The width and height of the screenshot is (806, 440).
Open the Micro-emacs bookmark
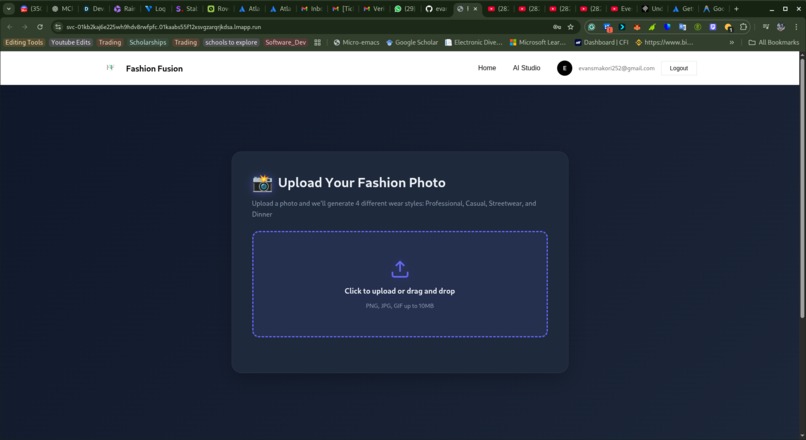pyautogui.click(x=356, y=42)
